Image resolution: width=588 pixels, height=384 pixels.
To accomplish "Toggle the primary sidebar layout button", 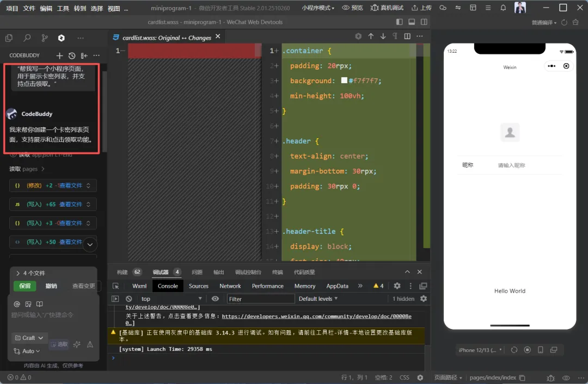I will tap(400, 22).
